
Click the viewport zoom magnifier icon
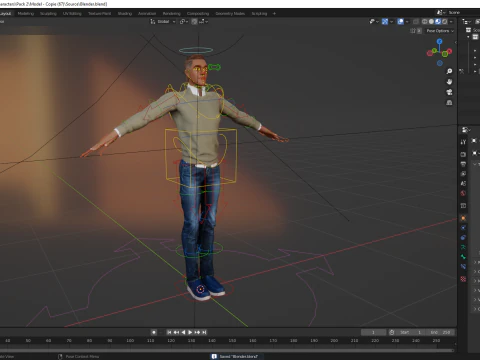tap(449, 71)
